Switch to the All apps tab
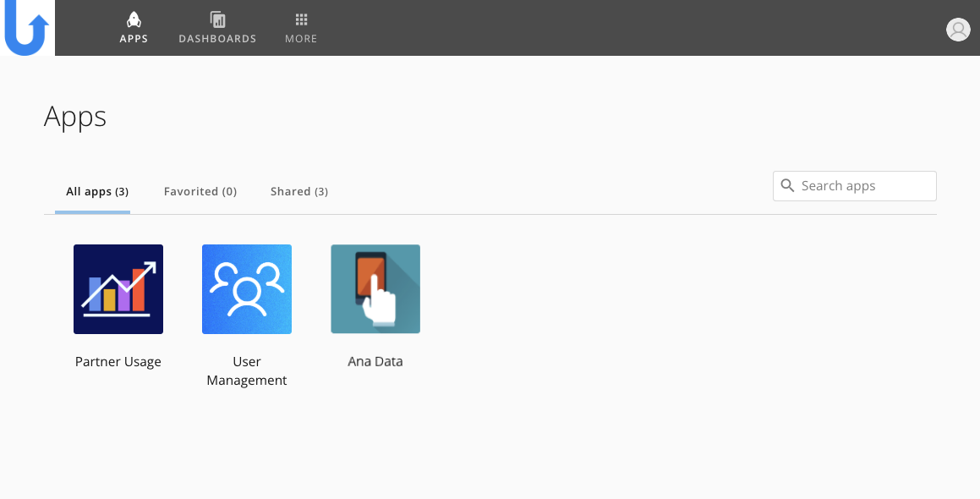Screen dimensions: 980x499 pos(97,191)
